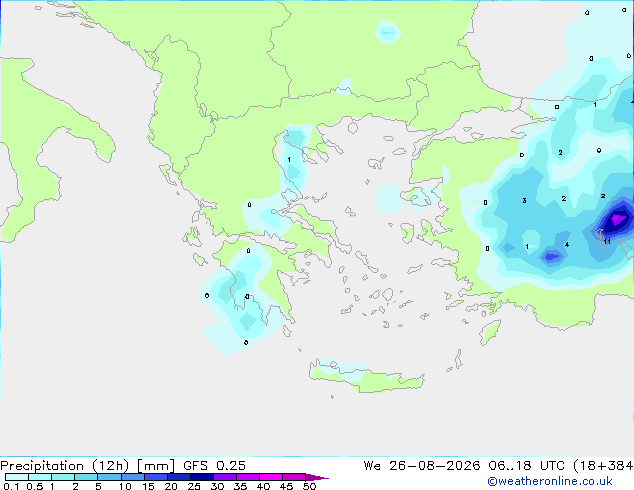Select the 45–50 mm legend swatch
634x490 pixels.
pyautogui.click(x=294, y=477)
